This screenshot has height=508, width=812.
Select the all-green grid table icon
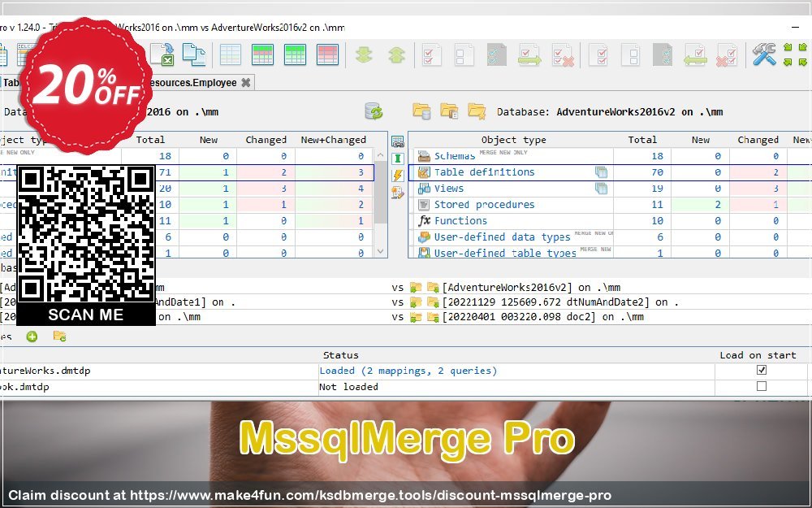pos(296,54)
